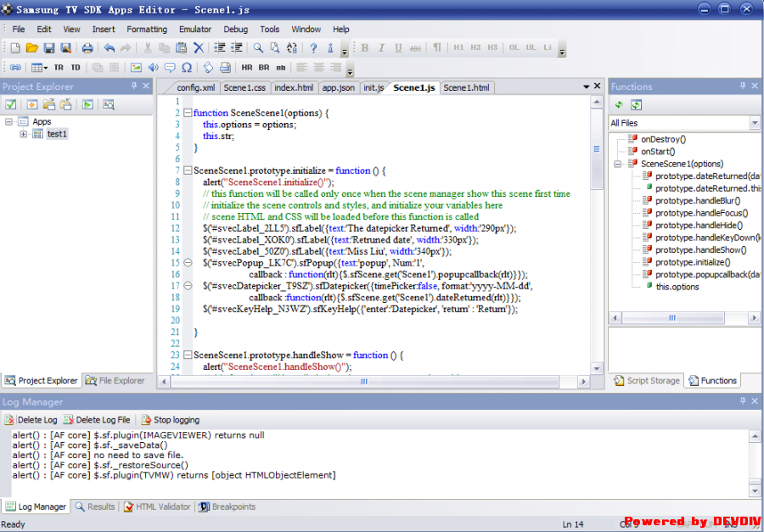Image resolution: width=764 pixels, height=532 pixels.
Task: Fold the handleShow function code block
Action: 187,356
